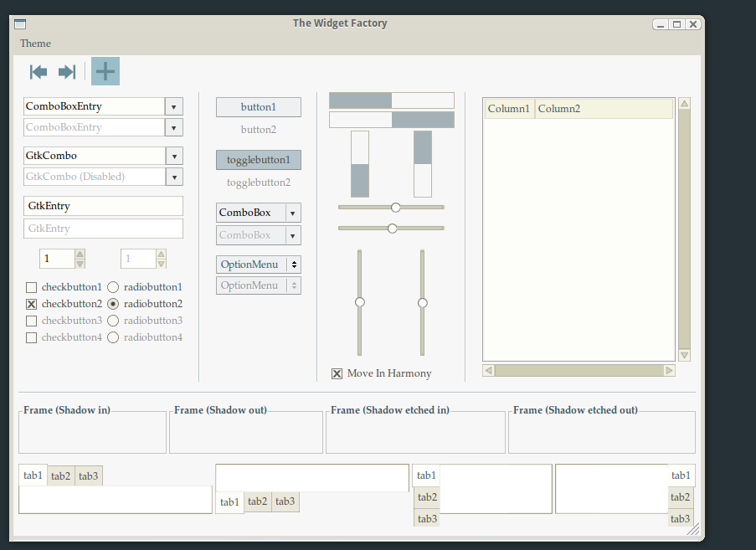Click dropdown arrow of disabled ComboBoxEntry
Image resolution: width=756 pixels, height=550 pixels.
coord(173,128)
